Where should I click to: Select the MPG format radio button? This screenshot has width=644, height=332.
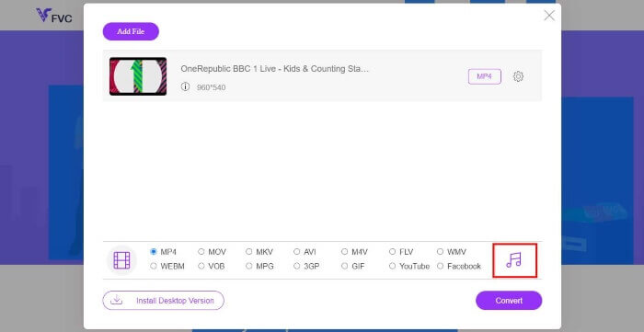[249, 266]
